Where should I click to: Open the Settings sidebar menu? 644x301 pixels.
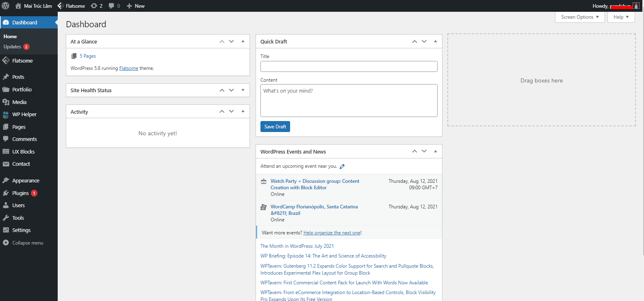point(28,230)
